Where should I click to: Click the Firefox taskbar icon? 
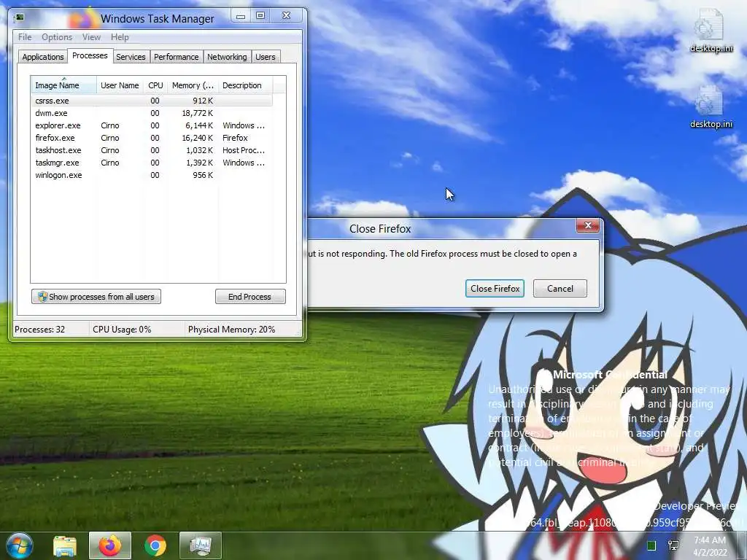click(x=110, y=545)
